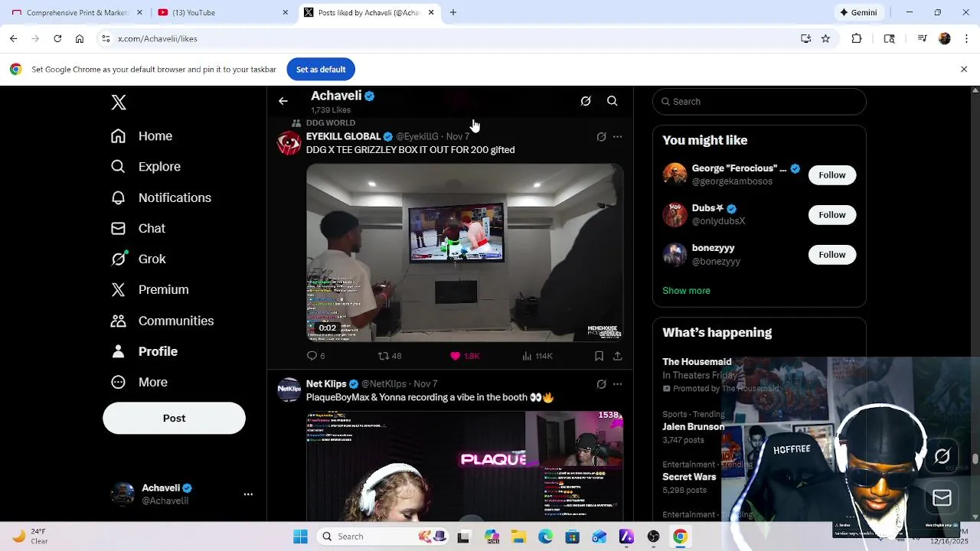Open a new browser tab
Image resolution: width=980 pixels, height=551 pixels.
tap(453, 12)
